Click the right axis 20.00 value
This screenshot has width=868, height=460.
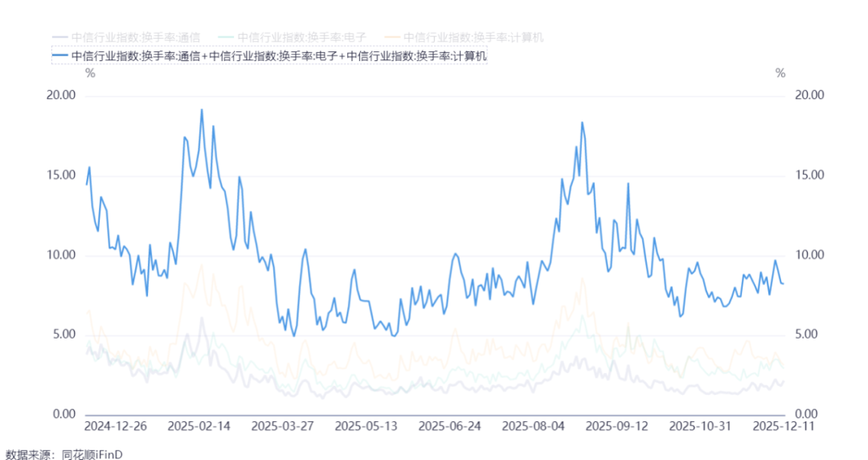click(809, 95)
